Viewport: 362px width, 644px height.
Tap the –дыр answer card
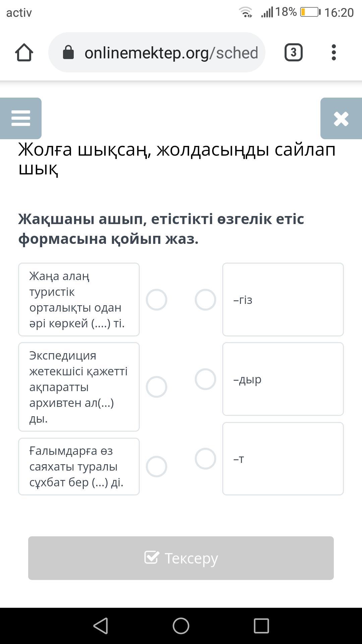point(283,379)
